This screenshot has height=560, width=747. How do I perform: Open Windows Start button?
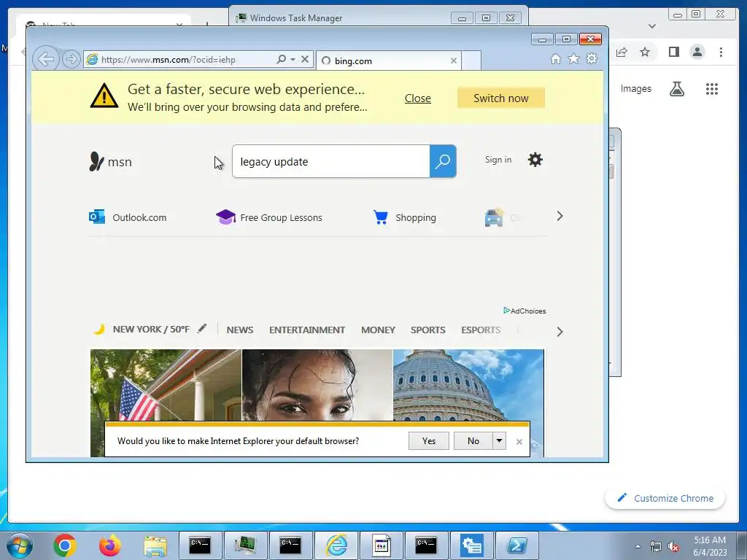pyautogui.click(x=20, y=545)
